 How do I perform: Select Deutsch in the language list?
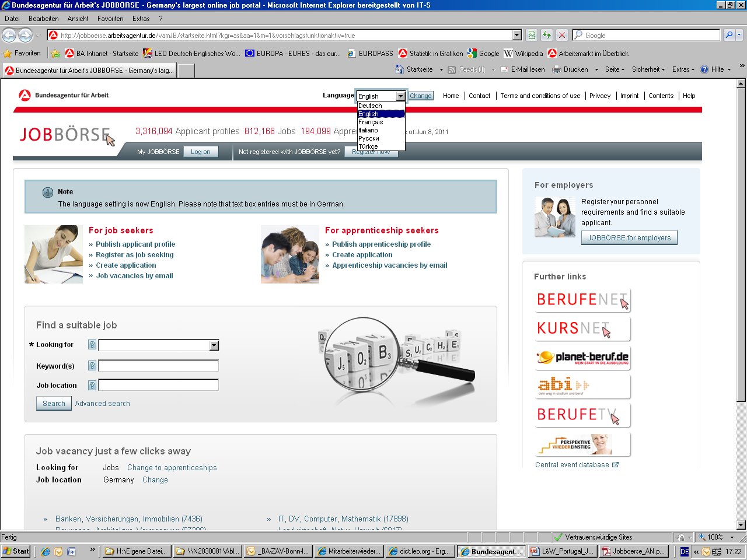click(x=381, y=106)
